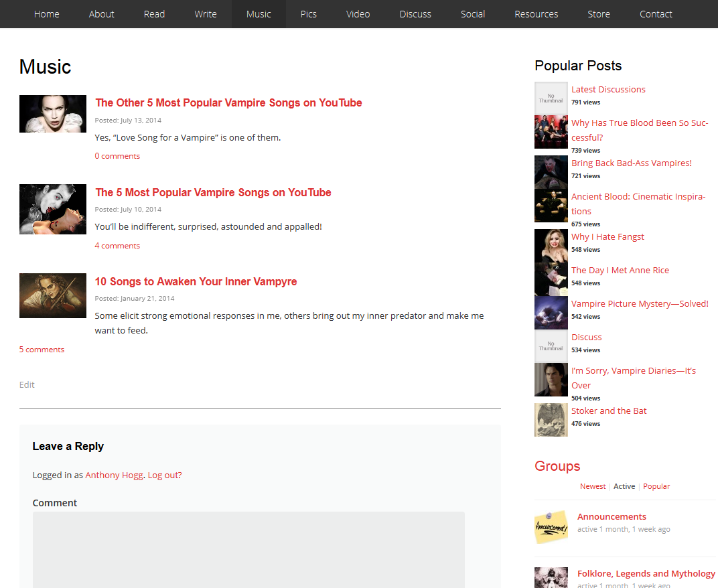Click the Edit link below the posts
Screen dimensions: 718x588
(x=27, y=384)
